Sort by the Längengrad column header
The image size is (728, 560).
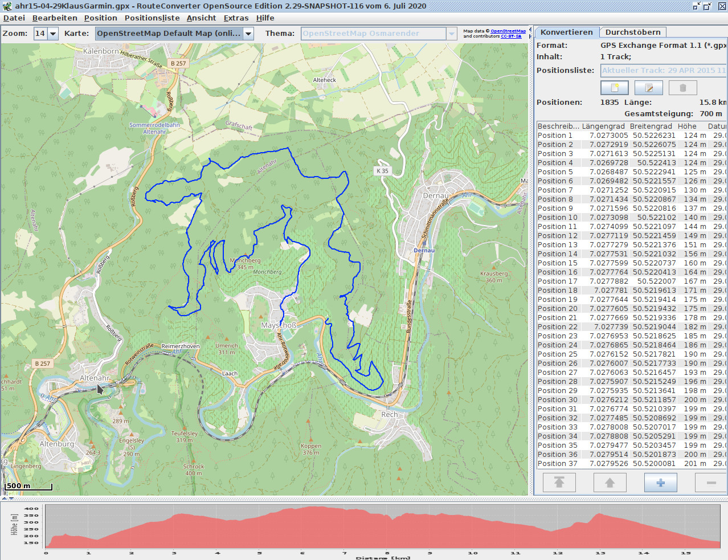pos(603,126)
